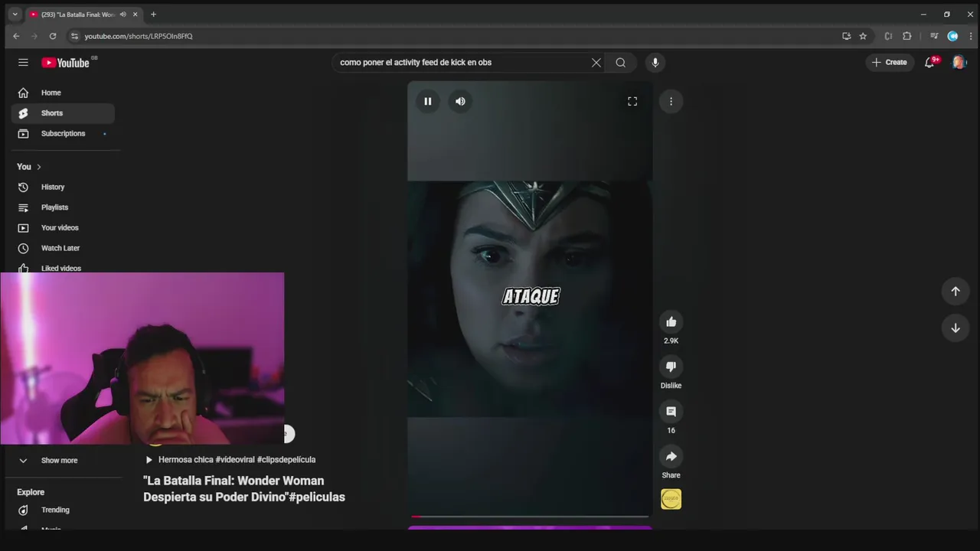
Task: Click the tab's audio playing speaker icon
Action: click(x=122, y=15)
